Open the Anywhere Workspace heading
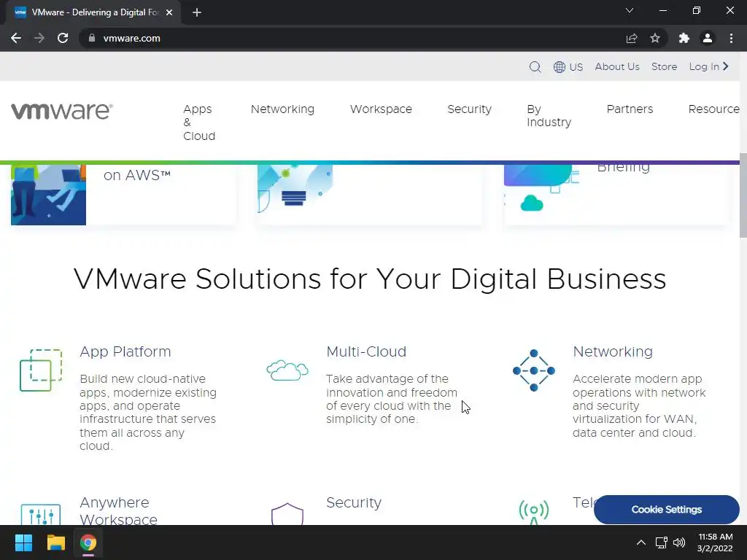This screenshot has width=747, height=560. point(119,510)
